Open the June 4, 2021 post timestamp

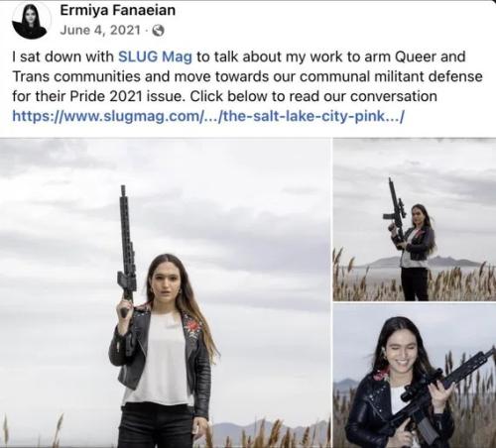100,30
